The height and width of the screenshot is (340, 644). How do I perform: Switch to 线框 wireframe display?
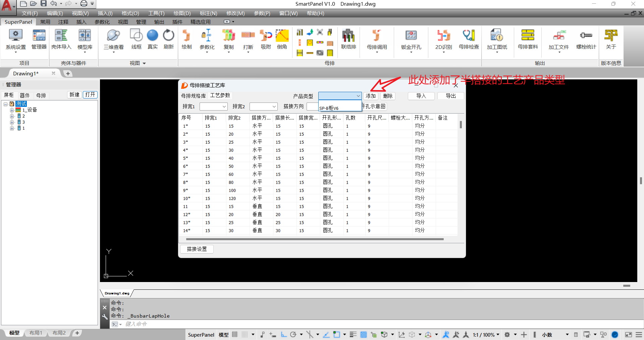tap(136, 40)
